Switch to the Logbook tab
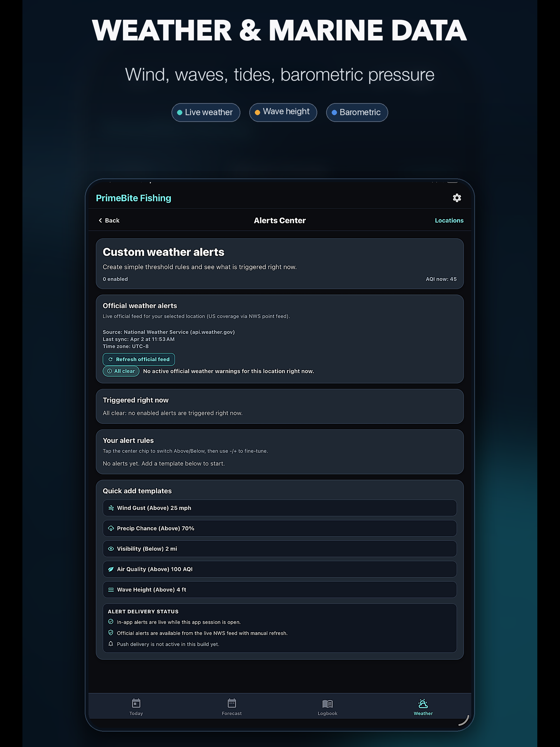 click(x=327, y=707)
